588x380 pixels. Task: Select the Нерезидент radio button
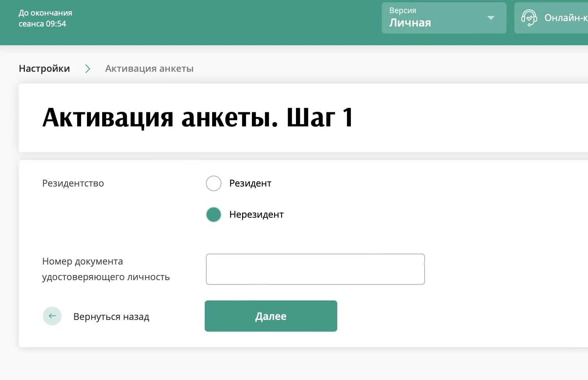(213, 215)
